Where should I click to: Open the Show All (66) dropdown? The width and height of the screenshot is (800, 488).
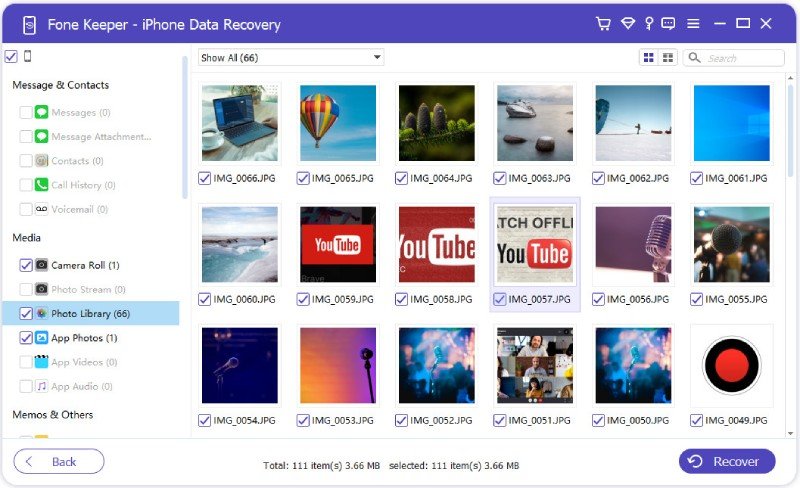click(291, 58)
